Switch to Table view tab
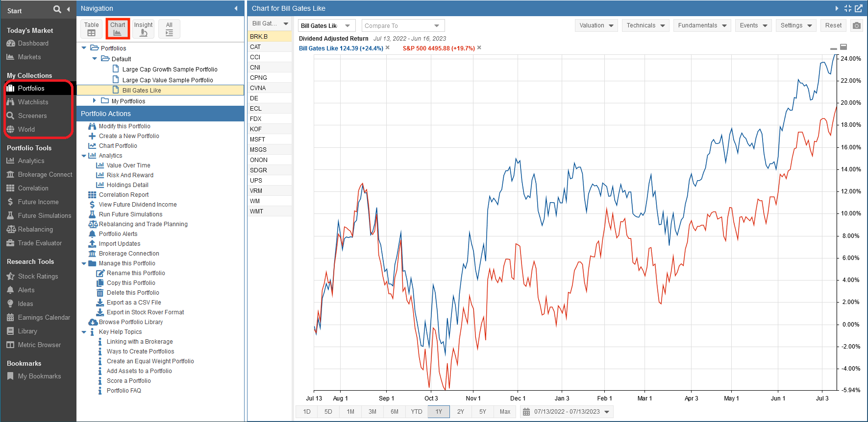Image resolution: width=868 pixels, height=422 pixels. tap(91, 29)
